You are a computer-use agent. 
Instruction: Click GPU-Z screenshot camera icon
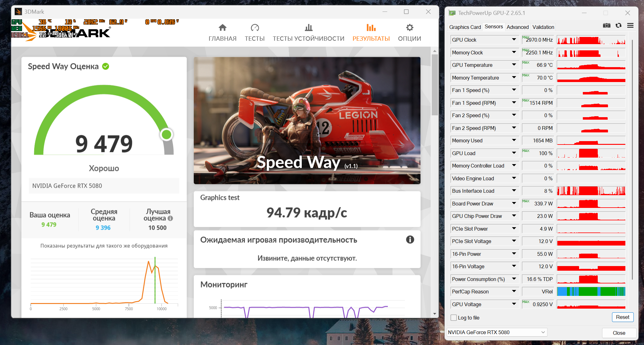(606, 25)
